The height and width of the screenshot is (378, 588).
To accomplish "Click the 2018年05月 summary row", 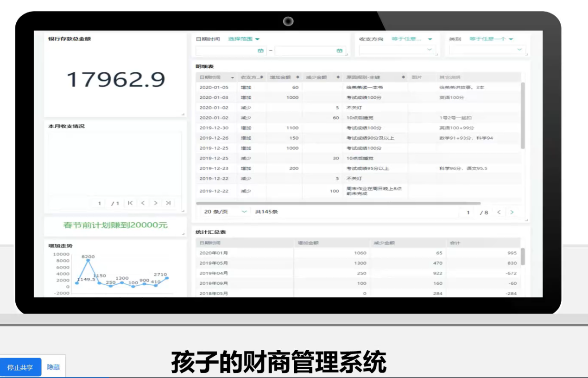I will pos(358,293).
